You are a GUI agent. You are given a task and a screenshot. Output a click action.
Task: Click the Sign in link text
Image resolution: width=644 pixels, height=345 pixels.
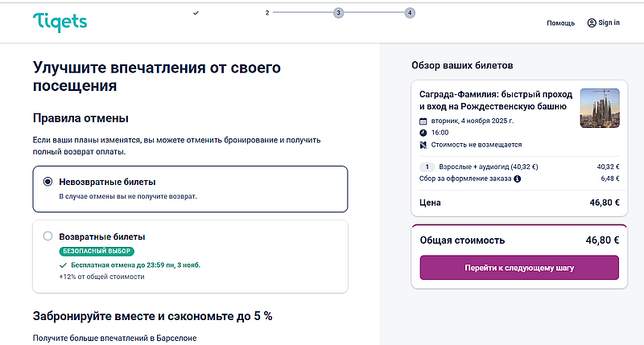pyautogui.click(x=609, y=23)
